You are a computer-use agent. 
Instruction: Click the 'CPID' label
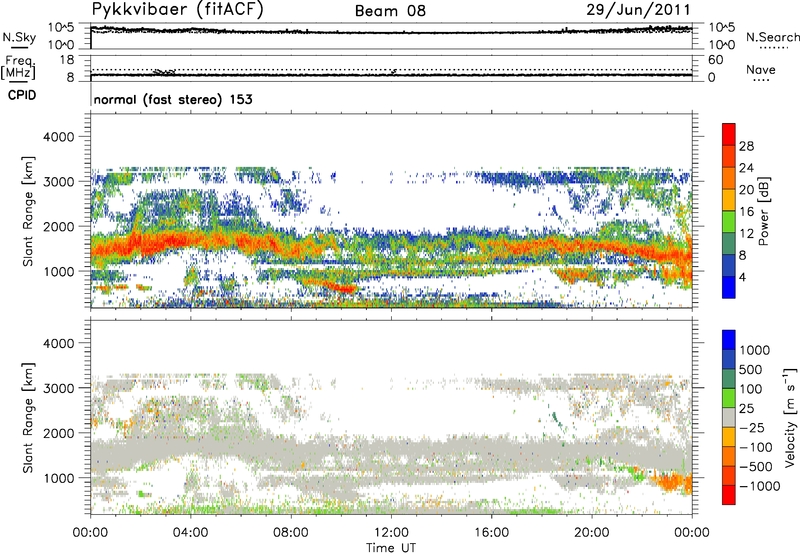coord(22,95)
